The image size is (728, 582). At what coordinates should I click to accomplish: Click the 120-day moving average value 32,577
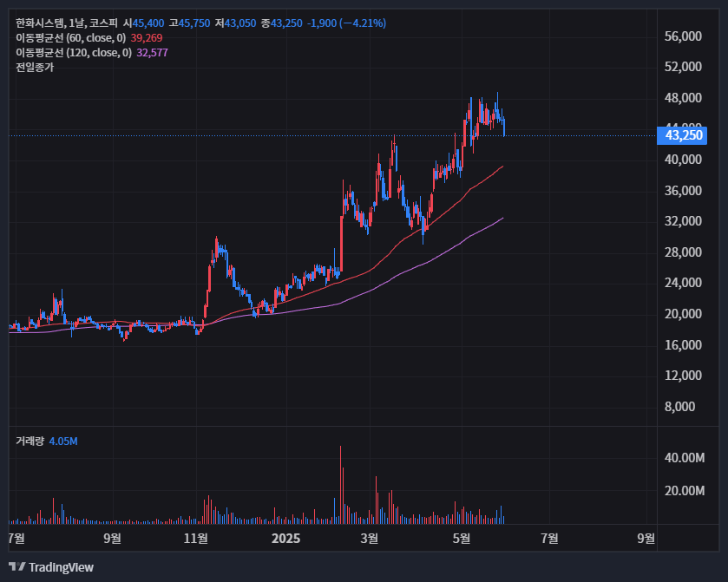[152, 53]
